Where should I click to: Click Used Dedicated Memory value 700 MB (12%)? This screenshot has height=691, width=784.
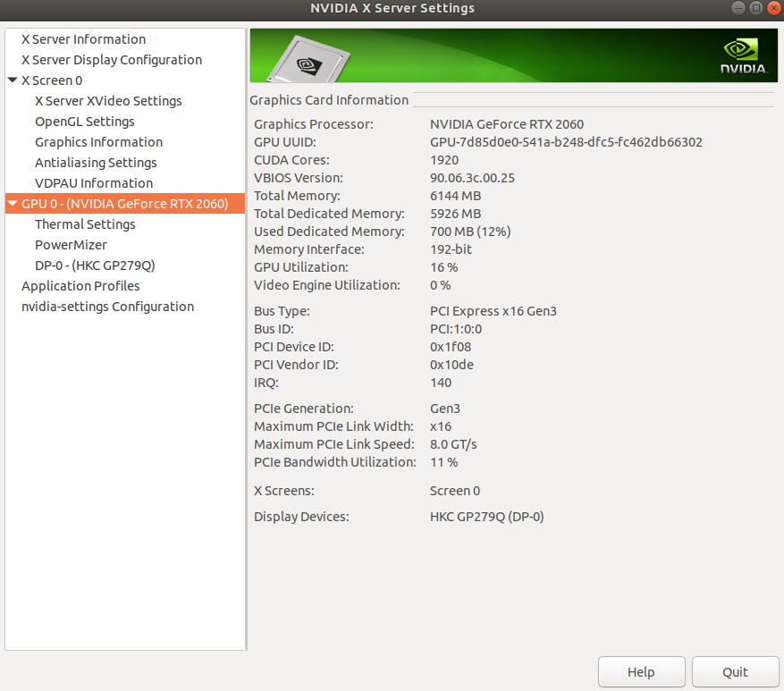470,232
